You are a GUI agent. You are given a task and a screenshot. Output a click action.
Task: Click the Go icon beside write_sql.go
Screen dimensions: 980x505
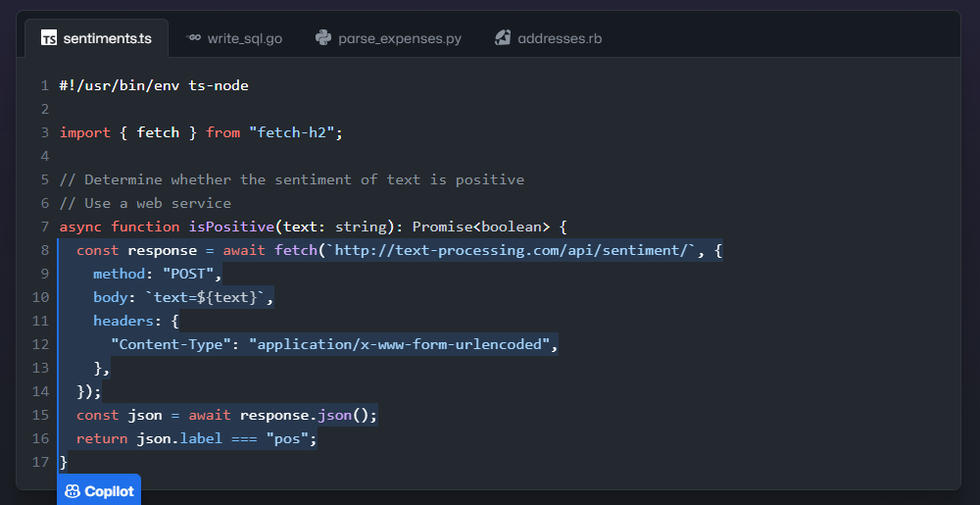coord(193,38)
